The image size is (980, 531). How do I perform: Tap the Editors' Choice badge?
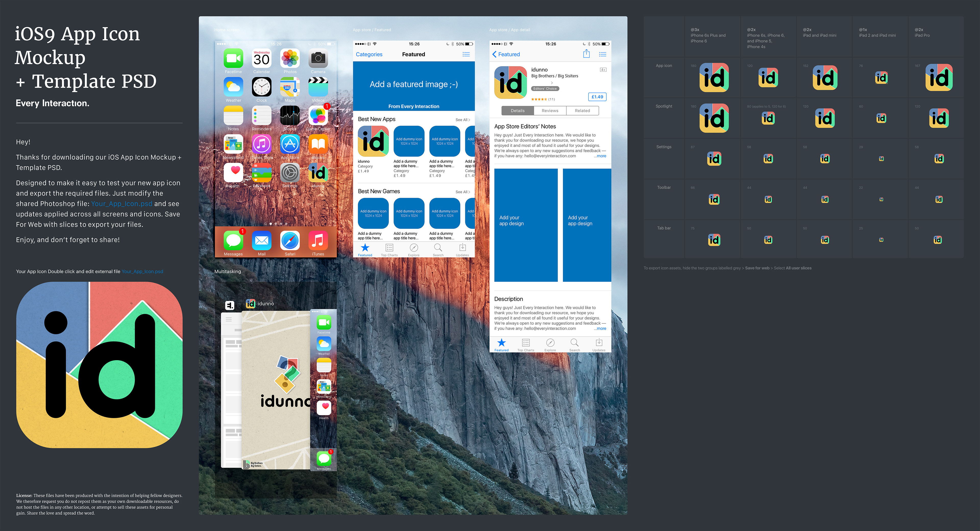pos(545,89)
